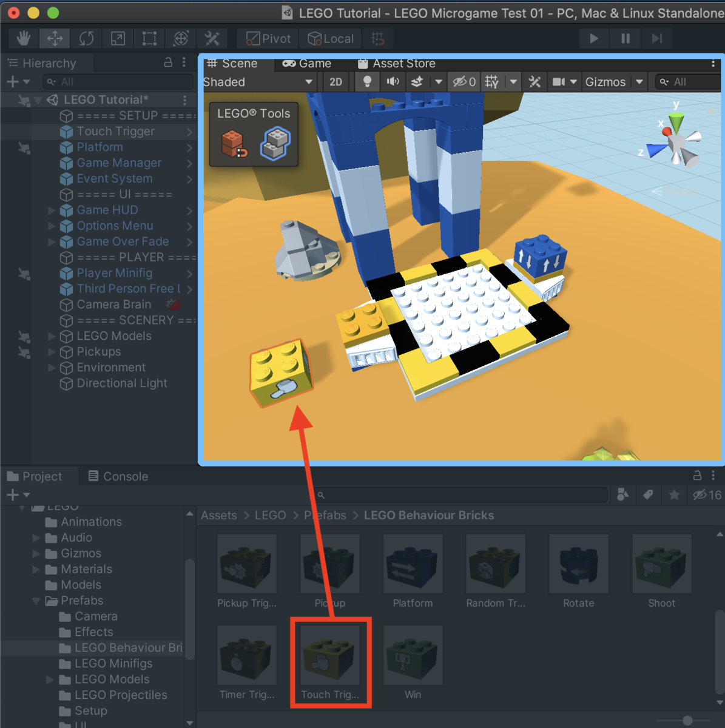Search by type icon in Project
This screenshot has height=728, width=725.
pos(622,495)
